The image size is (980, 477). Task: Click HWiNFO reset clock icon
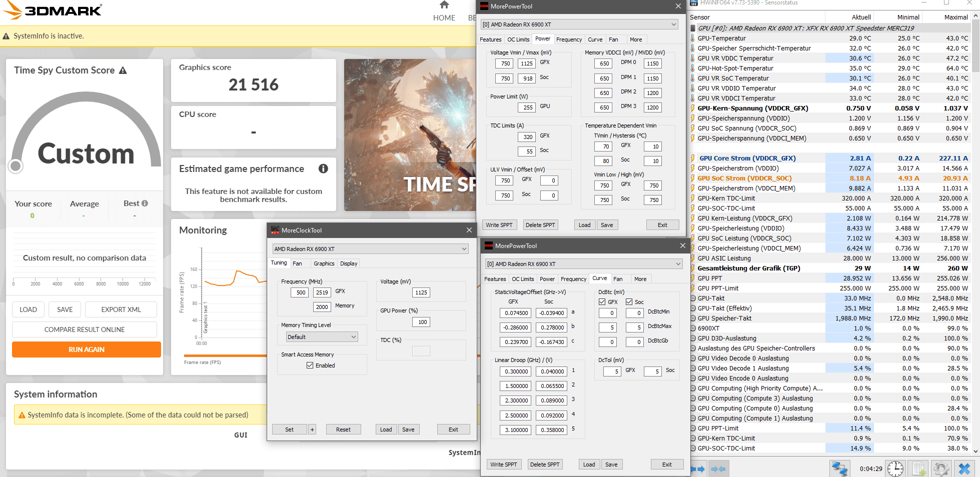click(x=895, y=468)
